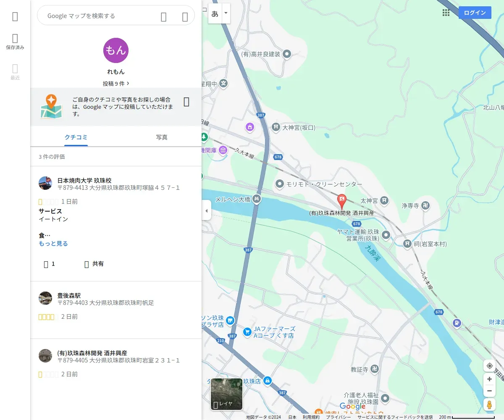
Task: Click the 祠(岩室本村) shrine marker
Action: point(407,244)
